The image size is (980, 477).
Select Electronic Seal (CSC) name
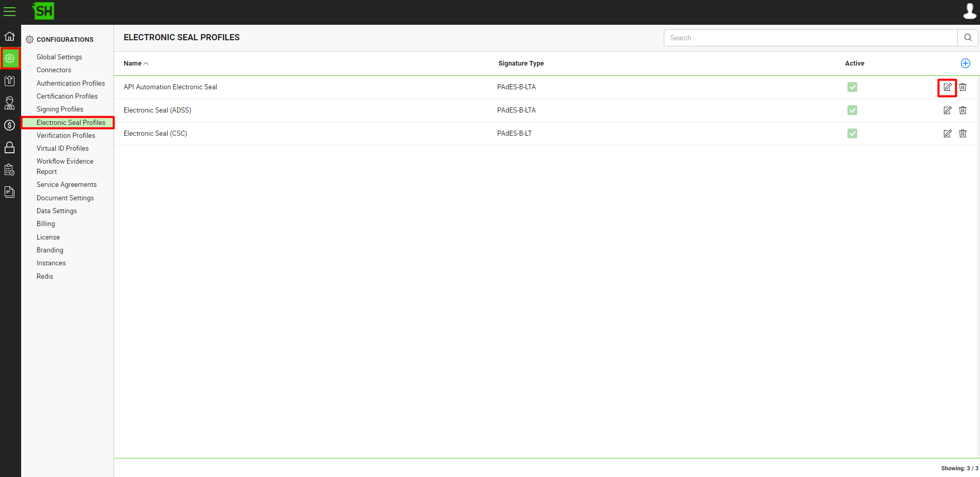[155, 133]
